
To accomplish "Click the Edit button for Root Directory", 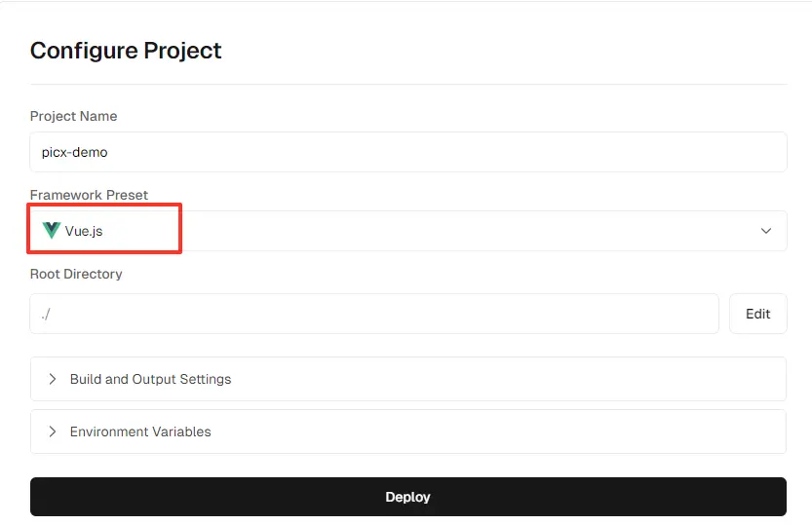I will pyautogui.click(x=757, y=314).
